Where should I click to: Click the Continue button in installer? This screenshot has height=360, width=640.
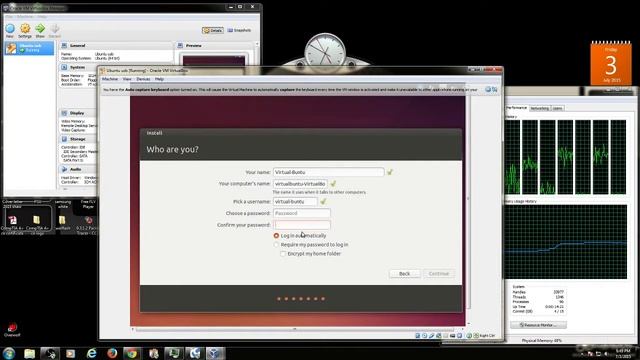tap(439, 273)
